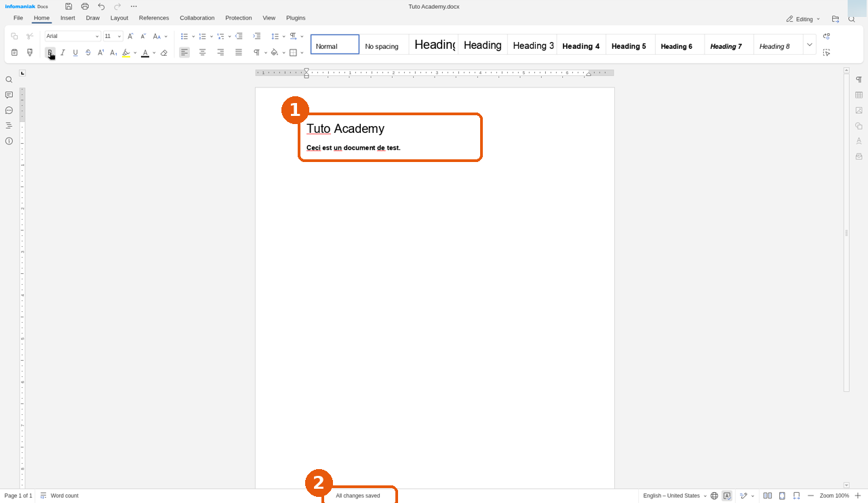
Task: Click Fit to page icon
Action: 782,496
